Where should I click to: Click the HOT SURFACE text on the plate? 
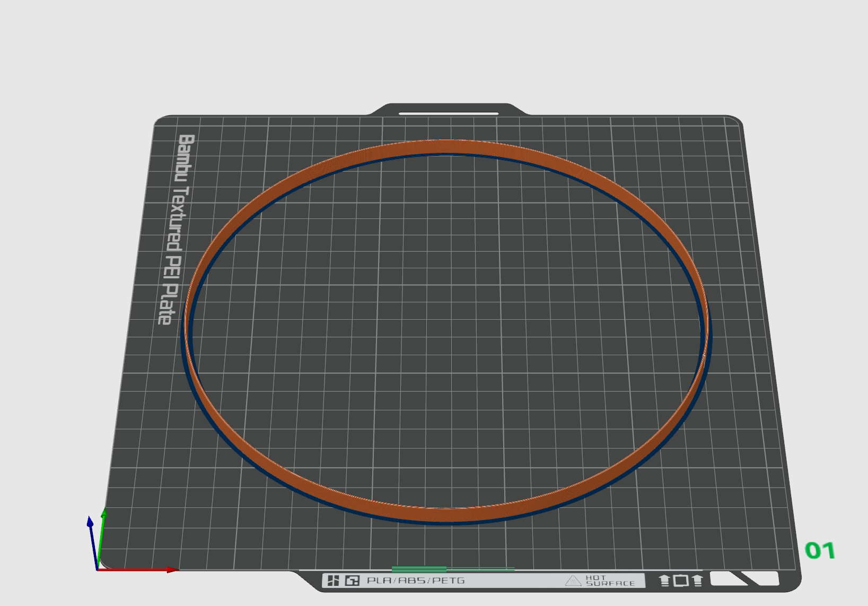pos(610,581)
